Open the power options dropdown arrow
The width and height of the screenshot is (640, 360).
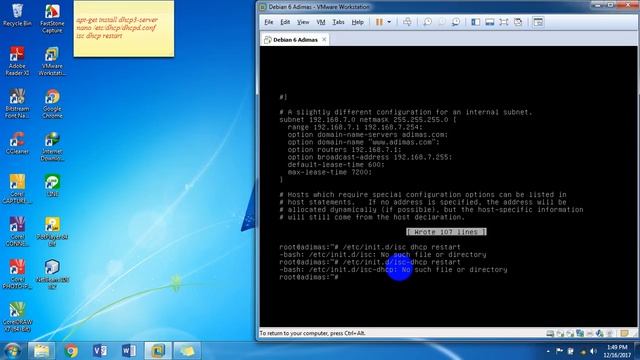389,22
